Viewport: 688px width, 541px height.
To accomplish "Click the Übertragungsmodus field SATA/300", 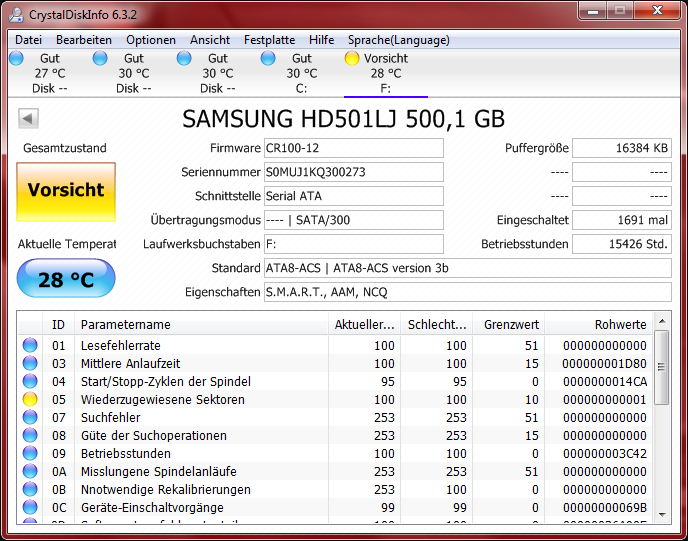I will pos(354,220).
